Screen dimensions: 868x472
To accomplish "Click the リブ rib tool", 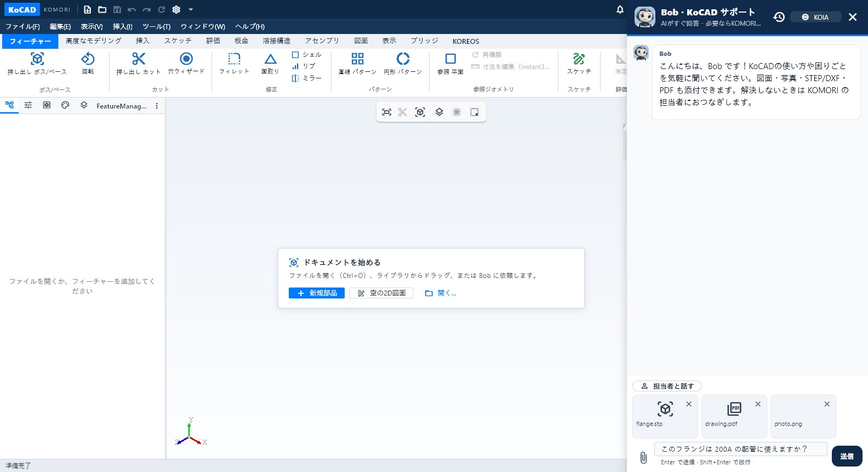I will [x=304, y=66].
